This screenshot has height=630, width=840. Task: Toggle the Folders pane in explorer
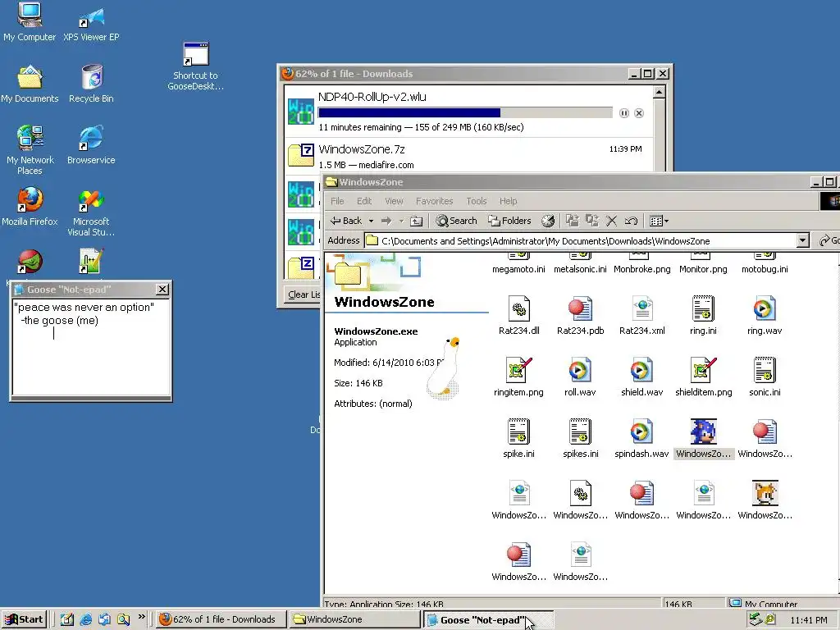point(509,221)
